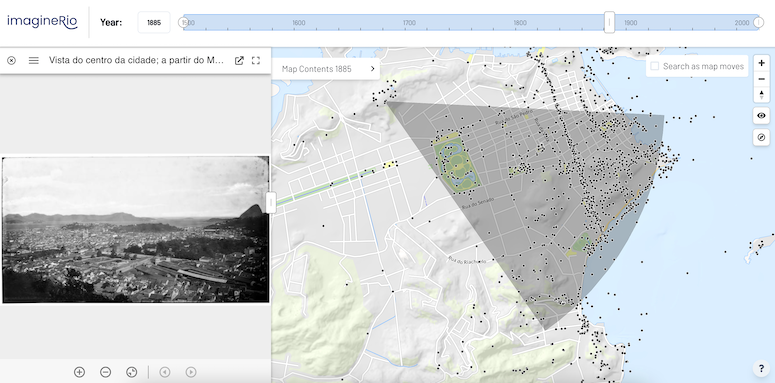Click the compass button on the map

[762, 137]
